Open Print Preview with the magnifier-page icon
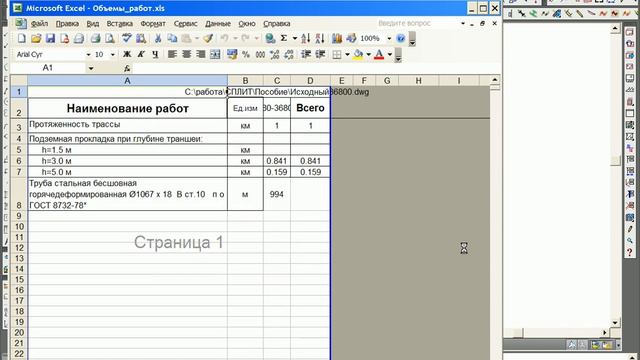 109,38
